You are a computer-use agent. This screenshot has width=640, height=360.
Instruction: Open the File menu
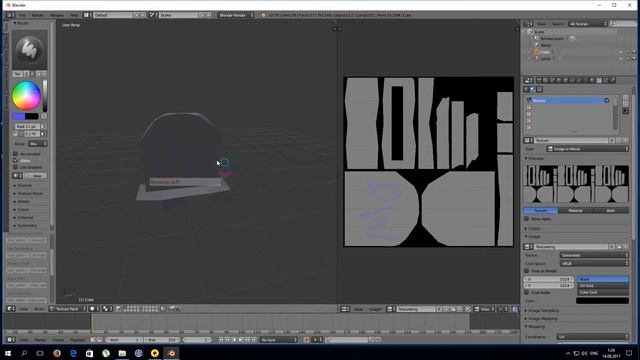point(22,15)
